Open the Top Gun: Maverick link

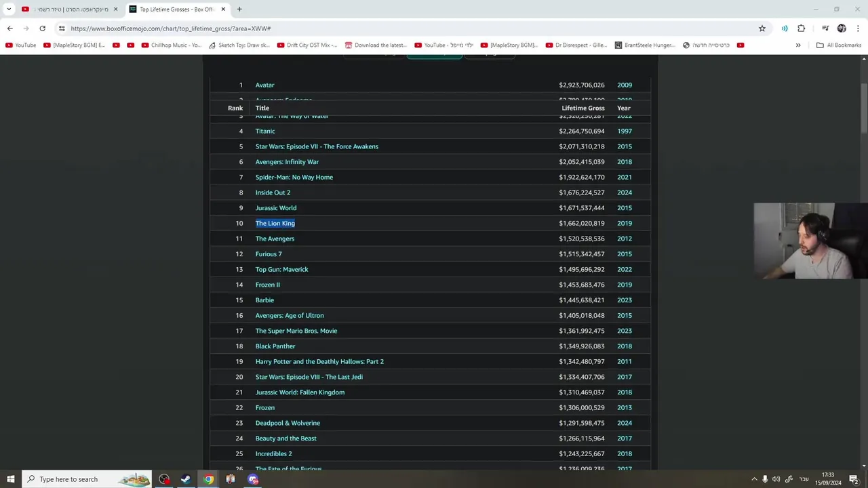point(281,269)
